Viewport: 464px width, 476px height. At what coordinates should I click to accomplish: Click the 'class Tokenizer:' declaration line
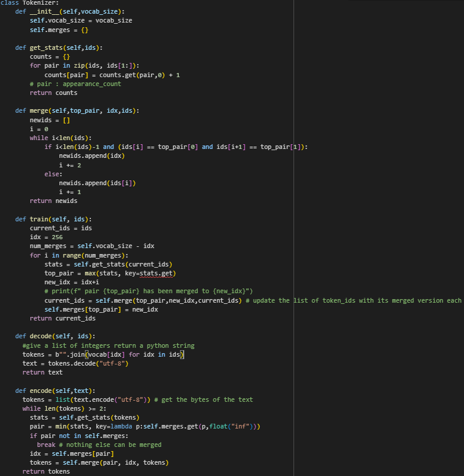[30, 3]
